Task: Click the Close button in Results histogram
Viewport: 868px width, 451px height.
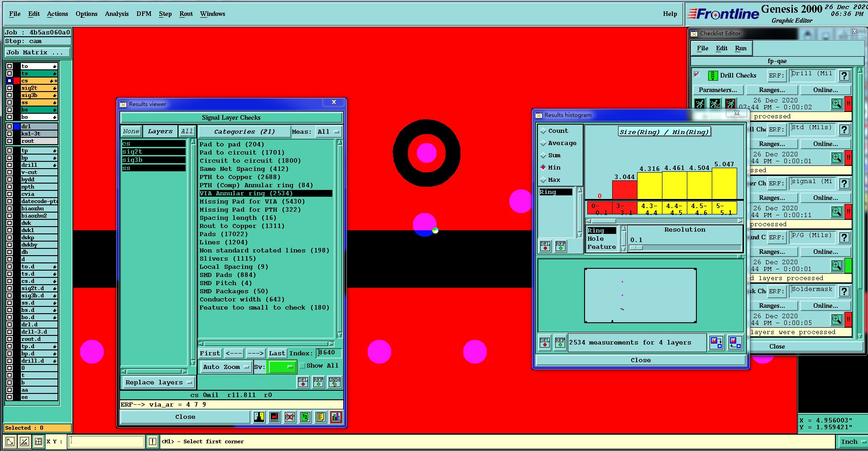Action: [x=641, y=360]
